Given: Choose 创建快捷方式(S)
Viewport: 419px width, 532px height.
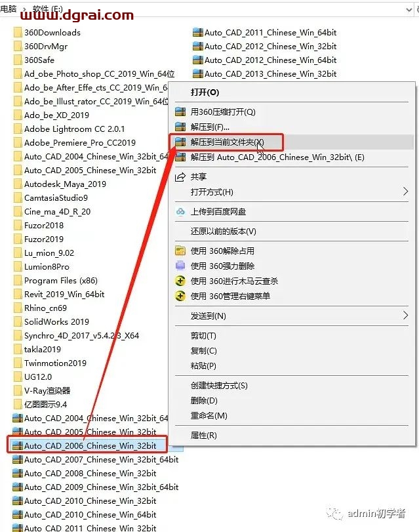Looking at the screenshot, I should tap(219, 386).
